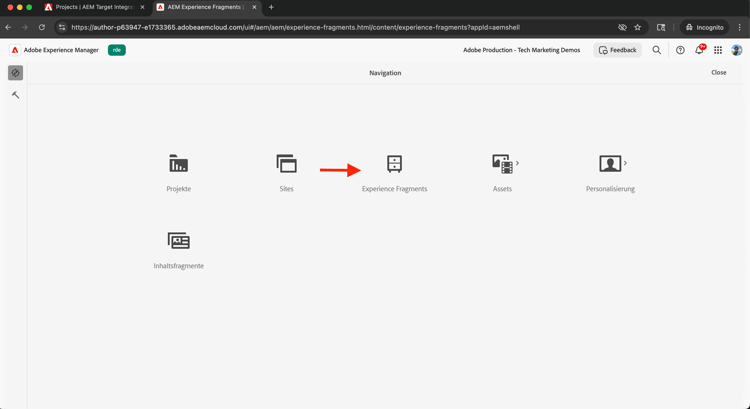Viewport: 750px width, 409px height.
Task: Select the AEM Experience Fragments browser tab
Action: click(x=207, y=7)
